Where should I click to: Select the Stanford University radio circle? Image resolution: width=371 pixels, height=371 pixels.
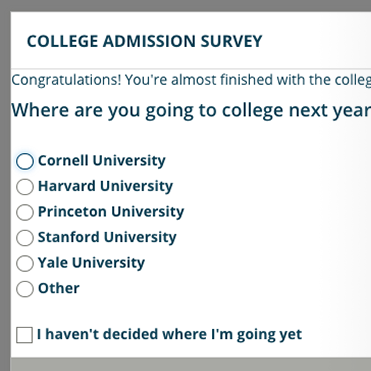pos(25,238)
